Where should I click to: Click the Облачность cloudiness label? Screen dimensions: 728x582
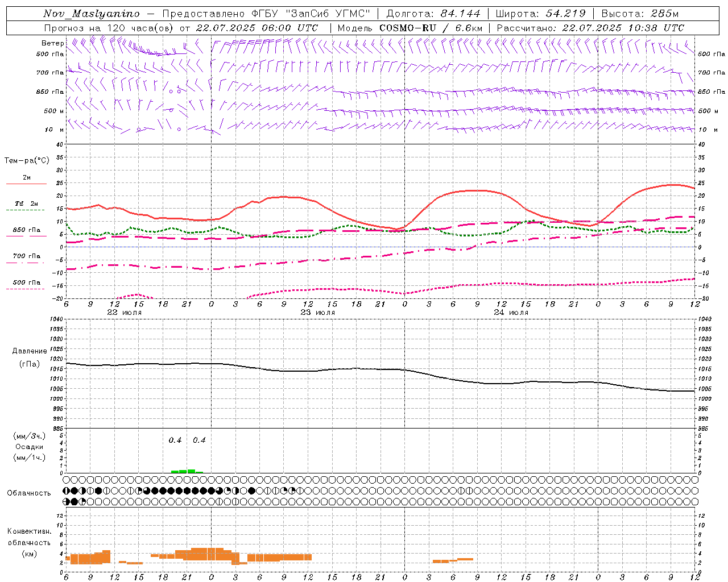coord(29,493)
